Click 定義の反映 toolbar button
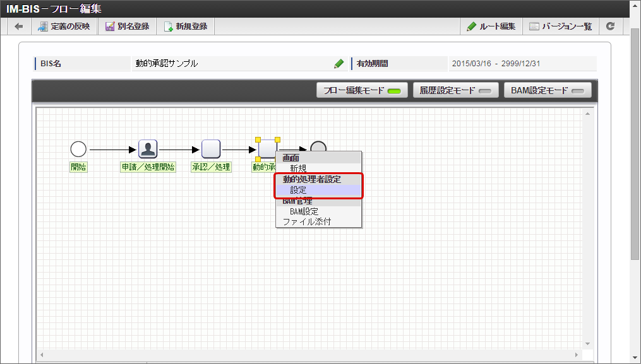Image resolution: width=641 pixels, height=364 pixels. pyautogui.click(x=63, y=26)
